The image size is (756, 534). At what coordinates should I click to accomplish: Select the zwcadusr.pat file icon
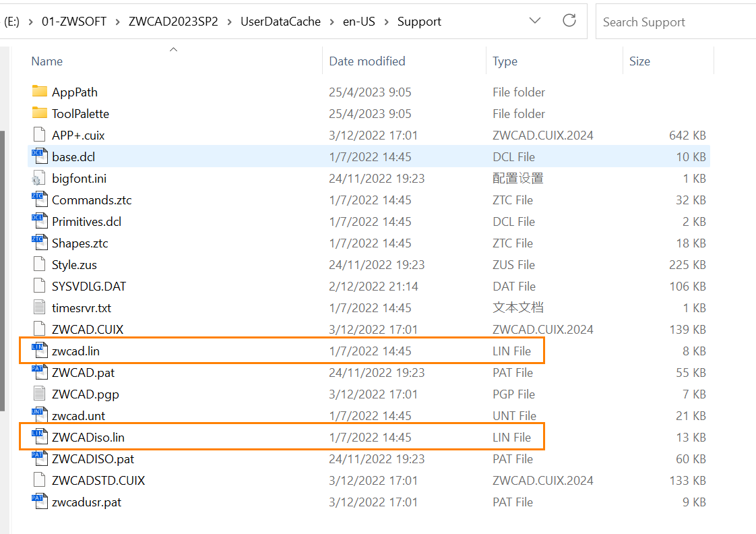pos(40,502)
